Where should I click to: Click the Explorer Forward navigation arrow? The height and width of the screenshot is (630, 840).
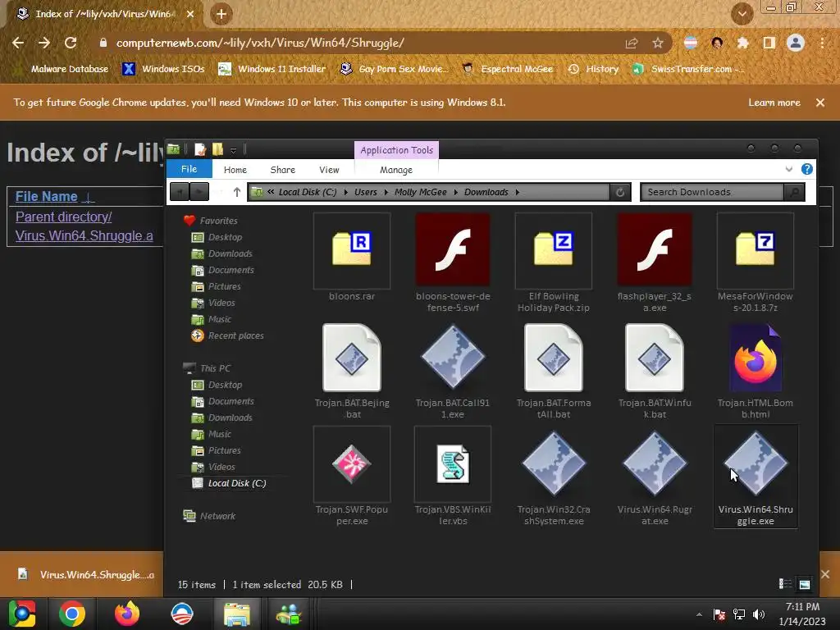coord(199,192)
